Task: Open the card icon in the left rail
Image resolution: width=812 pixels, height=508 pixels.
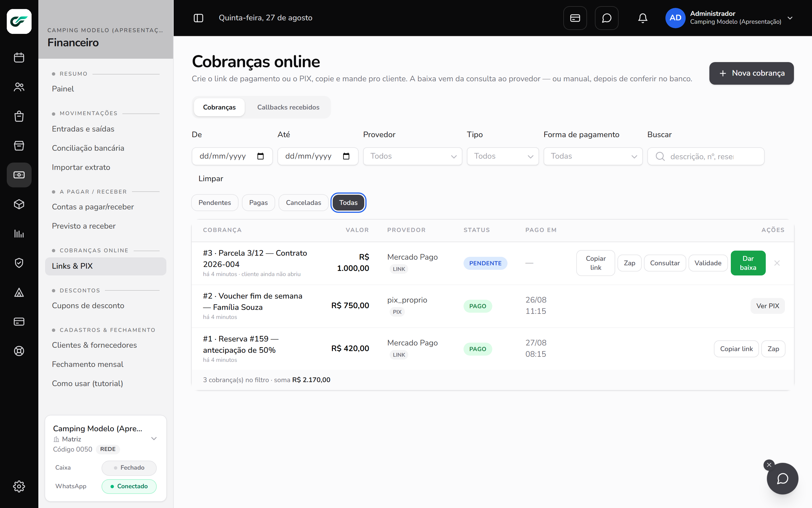Action: [x=19, y=321]
